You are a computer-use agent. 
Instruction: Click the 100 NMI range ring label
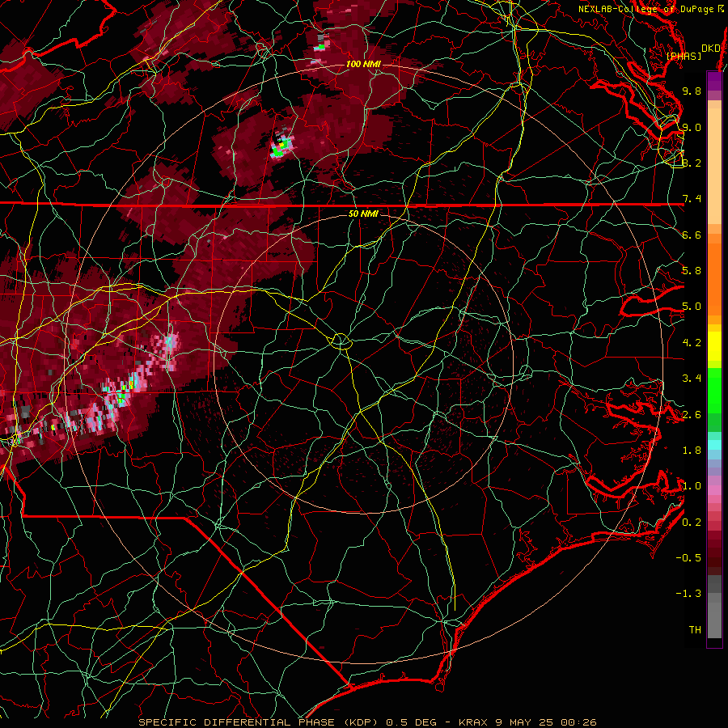(363, 64)
